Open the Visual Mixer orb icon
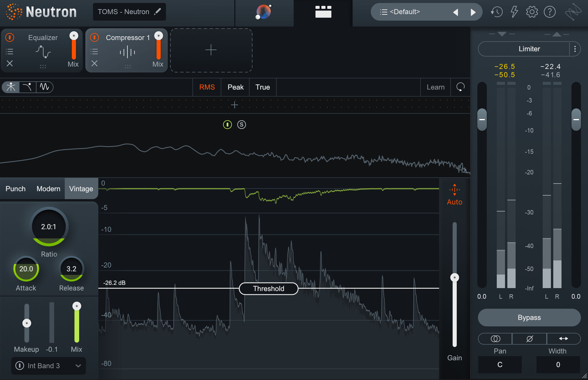This screenshot has width=588, height=380. [x=264, y=12]
